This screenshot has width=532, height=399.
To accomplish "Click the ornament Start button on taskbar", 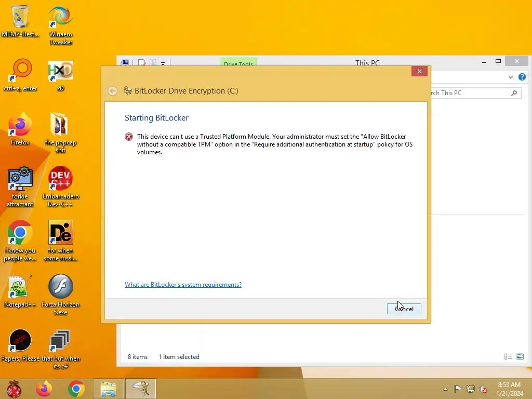I will pos(14,389).
